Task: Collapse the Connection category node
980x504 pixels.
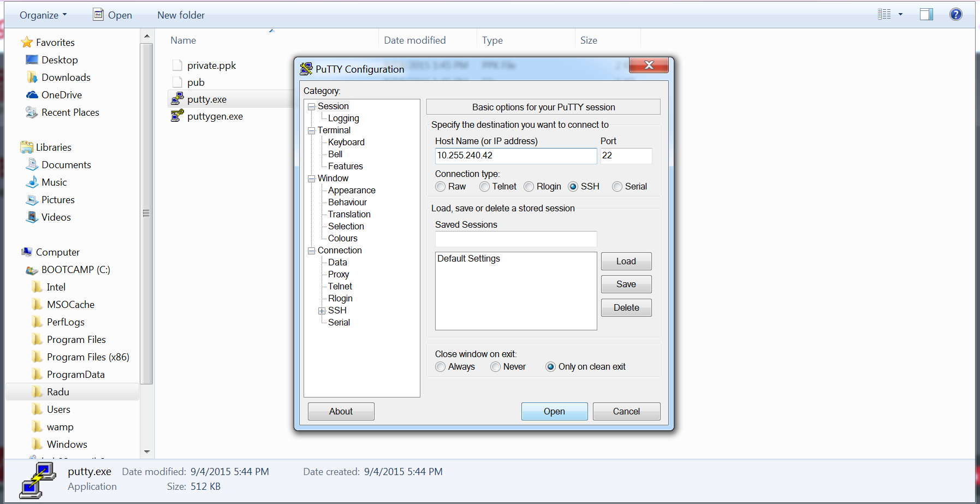Action: click(x=312, y=251)
